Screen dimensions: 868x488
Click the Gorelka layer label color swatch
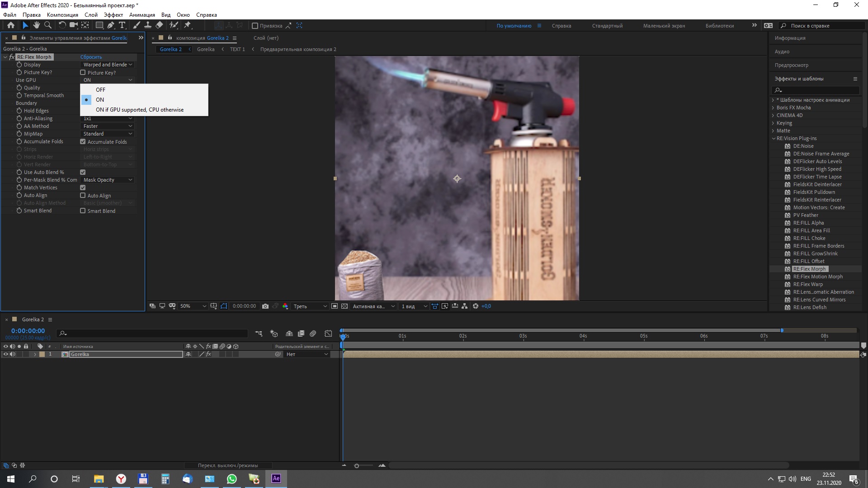[42, 354]
